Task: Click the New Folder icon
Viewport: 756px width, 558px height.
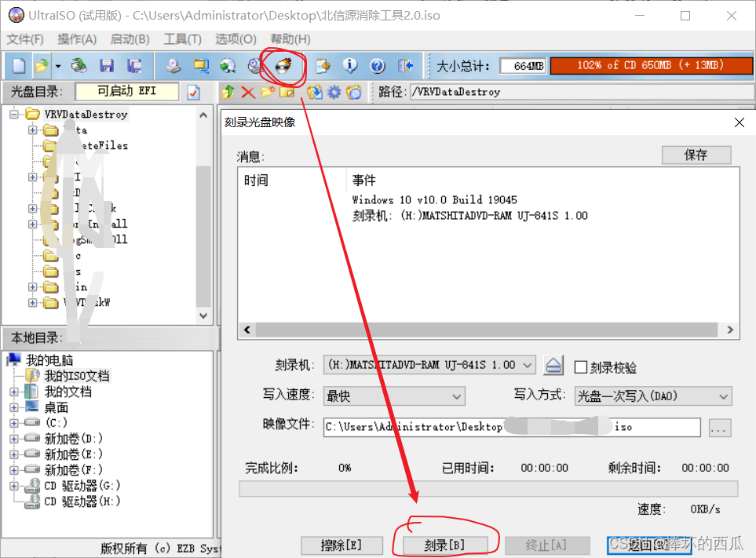Action: point(268,92)
